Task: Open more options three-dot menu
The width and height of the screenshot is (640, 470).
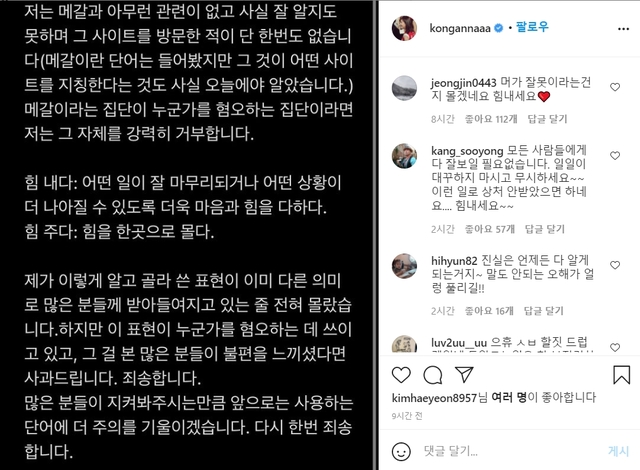Action: (x=623, y=29)
